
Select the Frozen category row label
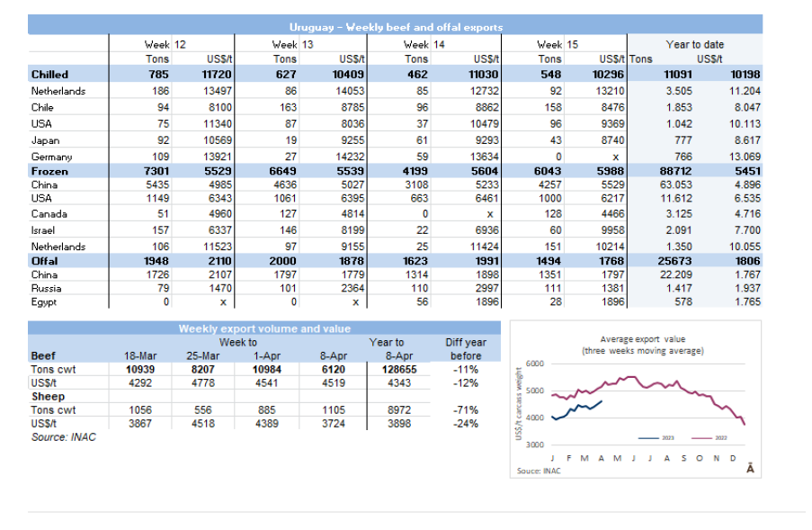[49, 170]
